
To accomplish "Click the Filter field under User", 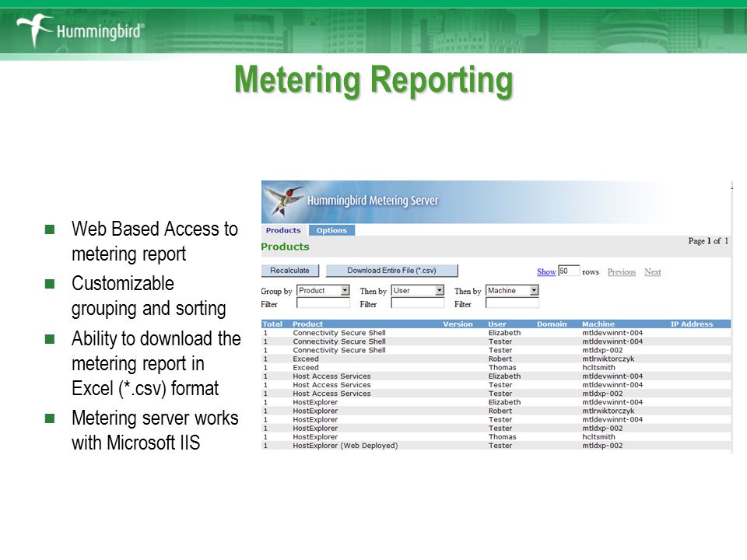I will [418, 303].
